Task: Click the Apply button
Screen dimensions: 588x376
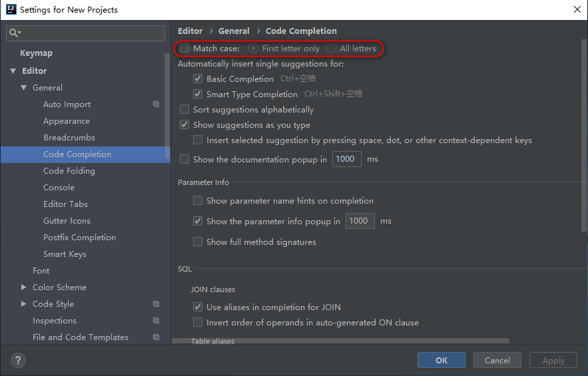Action: (553, 360)
